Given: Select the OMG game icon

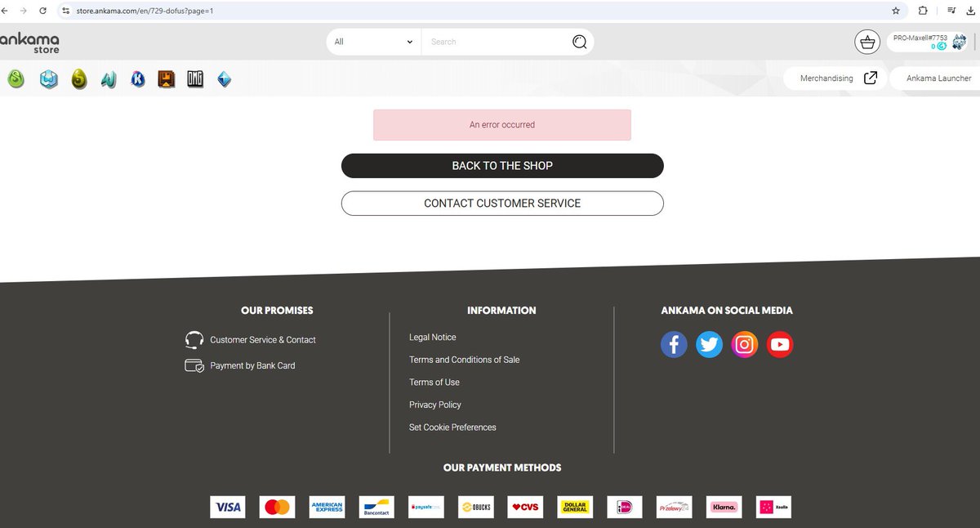Looking at the screenshot, I should click(x=194, y=79).
